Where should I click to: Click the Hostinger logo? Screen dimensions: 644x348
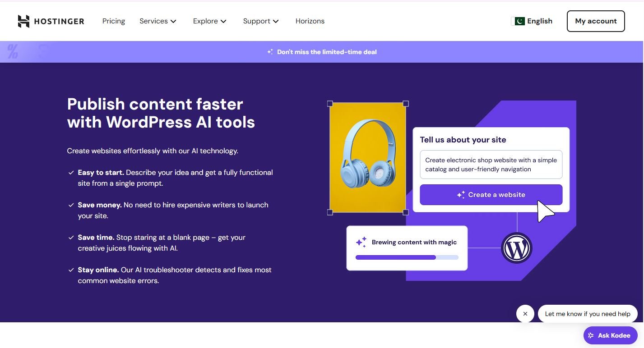click(x=51, y=21)
